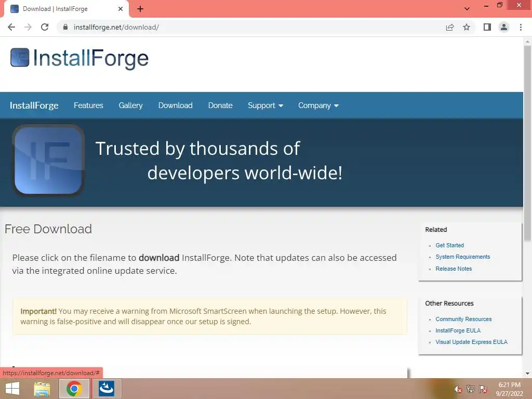Image resolution: width=532 pixels, height=399 pixels.
Task: Click the scrollbar down arrow
Action: pos(527,374)
